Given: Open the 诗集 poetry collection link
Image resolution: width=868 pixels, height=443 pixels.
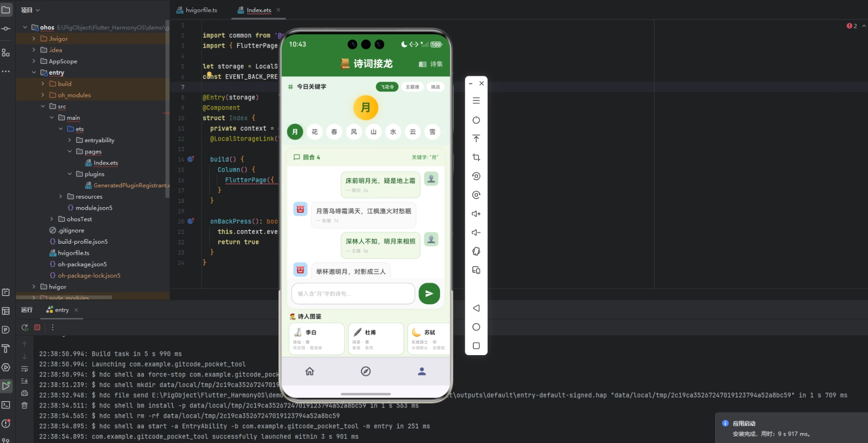Looking at the screenshot, I should (x=431, y=64).
